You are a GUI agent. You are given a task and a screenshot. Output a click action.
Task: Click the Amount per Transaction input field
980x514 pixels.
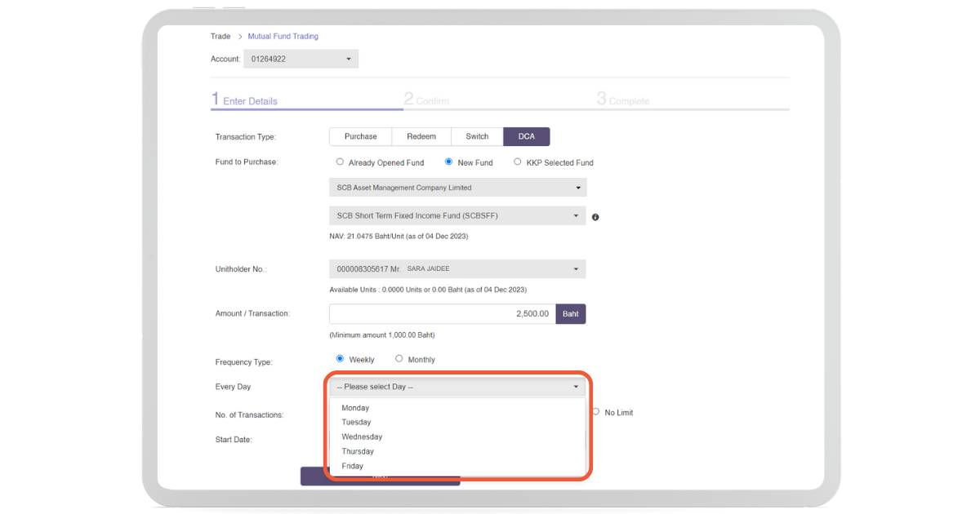tap(442, 314)
